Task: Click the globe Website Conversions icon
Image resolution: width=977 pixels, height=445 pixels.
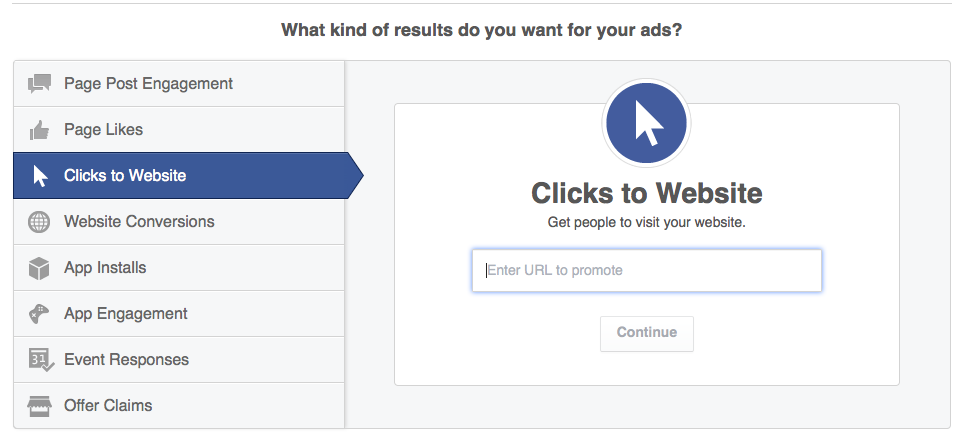Action: 39,222
